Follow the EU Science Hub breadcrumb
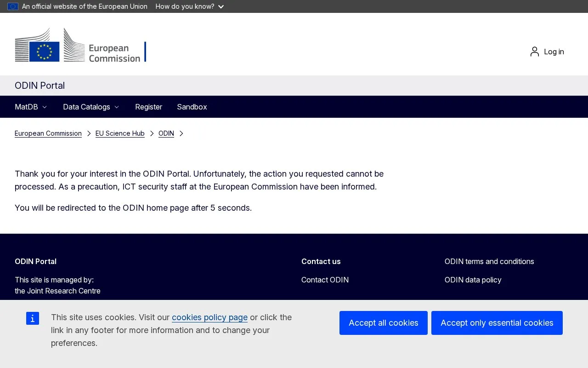 [120, 133]
